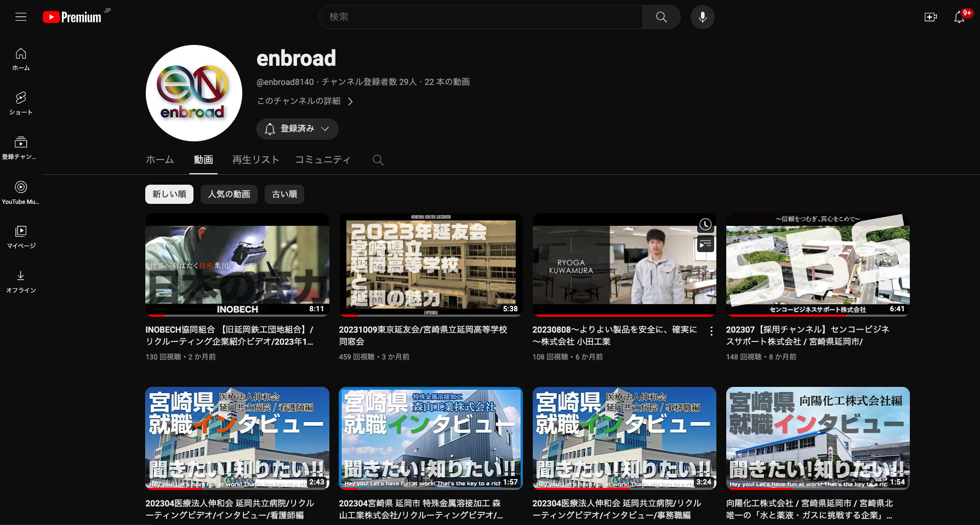Screen dimensions: 980x525
Task: Play the 延岡共立病院 看護師編 thumbnail
Action: click(x=237, y=438)
